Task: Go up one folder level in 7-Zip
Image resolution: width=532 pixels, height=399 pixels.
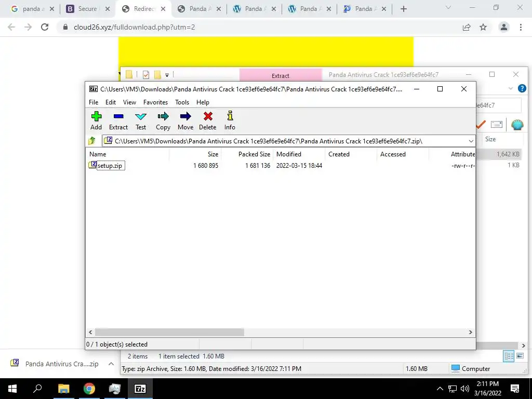Action: tap(92, 141)
